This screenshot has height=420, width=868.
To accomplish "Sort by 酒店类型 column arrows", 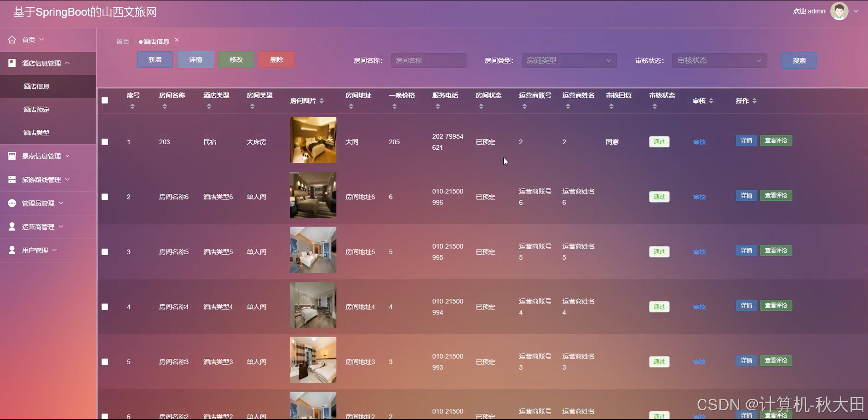I will tap(209, 106).
